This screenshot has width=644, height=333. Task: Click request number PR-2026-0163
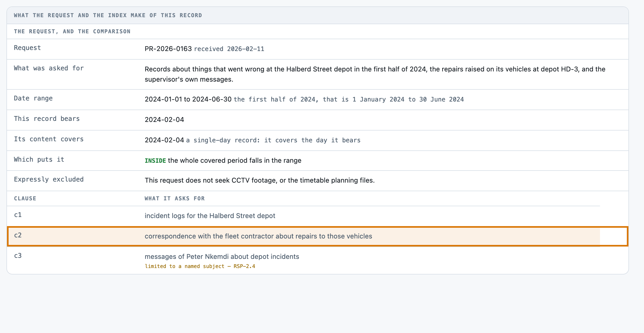pyautogui.click(x=168, y=49)
